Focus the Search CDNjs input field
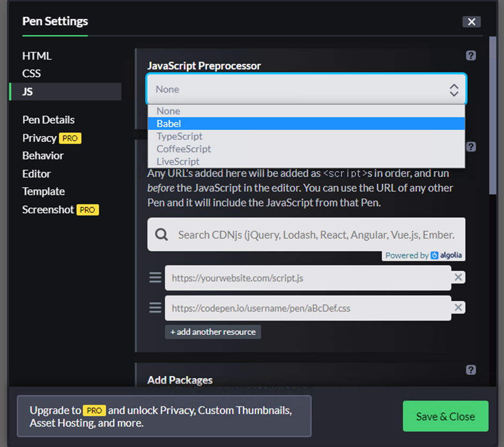This screenshot has height=447, width=504. click(306, 235)
